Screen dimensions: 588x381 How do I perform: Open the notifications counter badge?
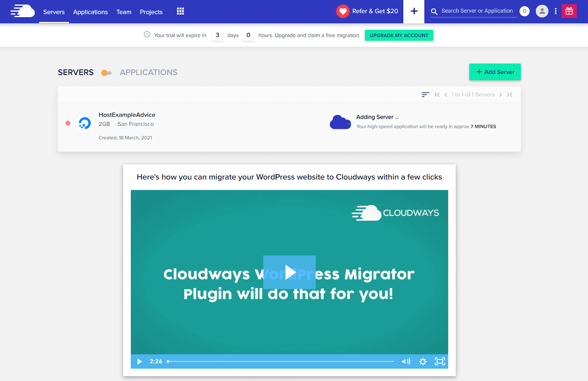(524, 11)
